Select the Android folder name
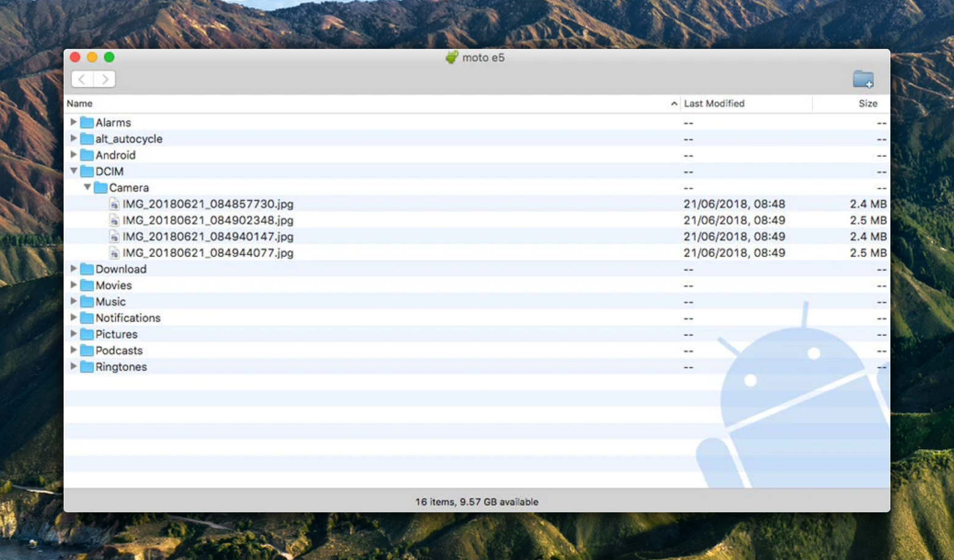954x560 pixels. click(116, 155)
